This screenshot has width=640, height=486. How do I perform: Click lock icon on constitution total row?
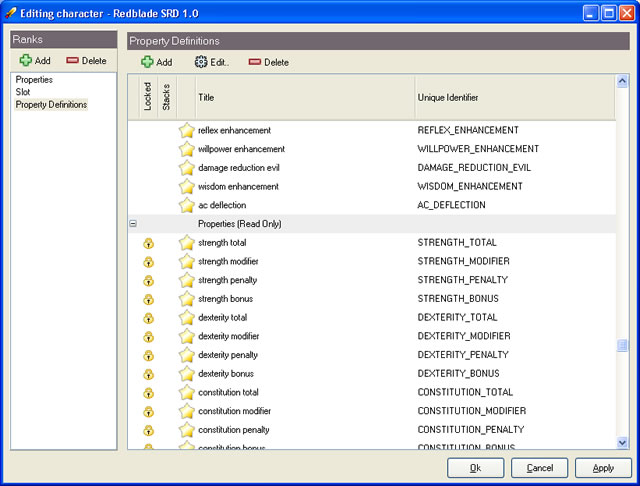click(149, 393)
